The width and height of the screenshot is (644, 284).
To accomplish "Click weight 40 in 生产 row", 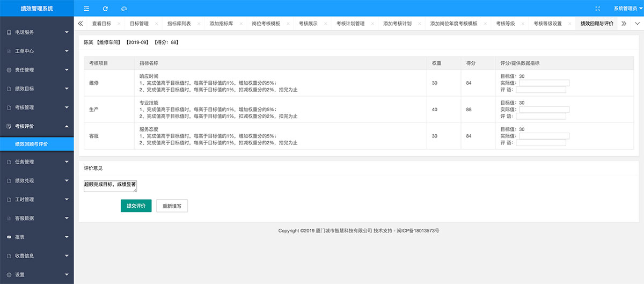I will tap(435, 110).
